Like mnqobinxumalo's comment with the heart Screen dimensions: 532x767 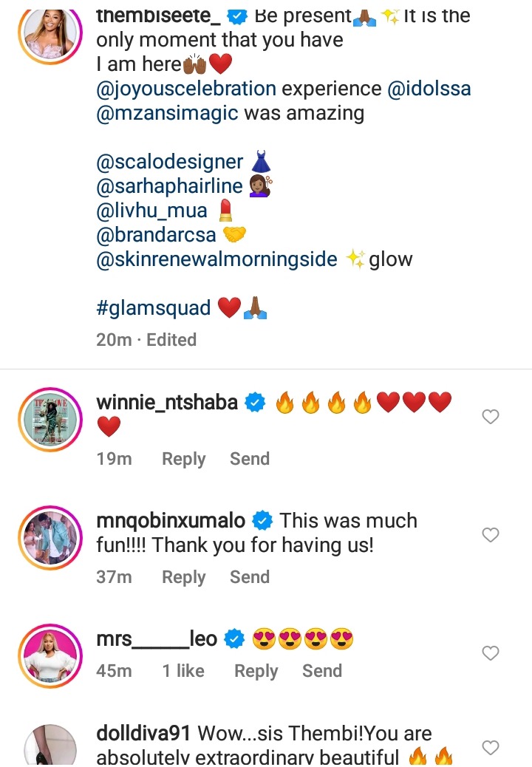[x=490, y=535]
